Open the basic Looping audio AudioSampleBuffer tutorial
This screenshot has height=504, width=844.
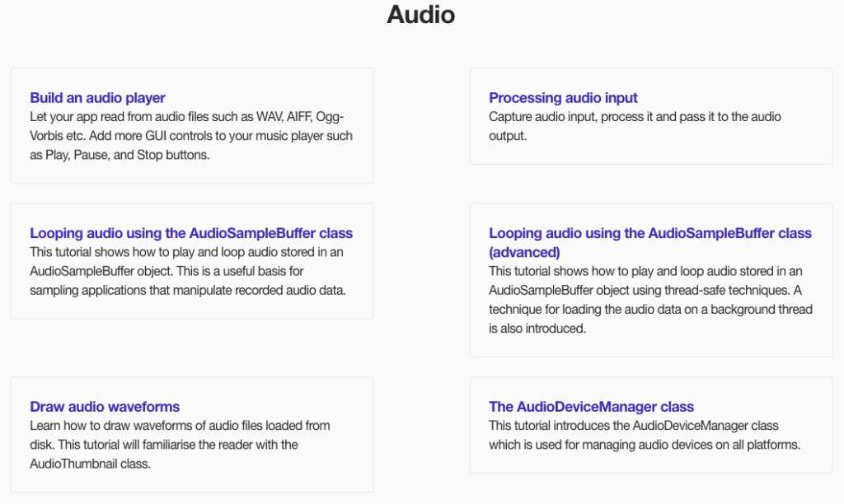click(191, 233)
